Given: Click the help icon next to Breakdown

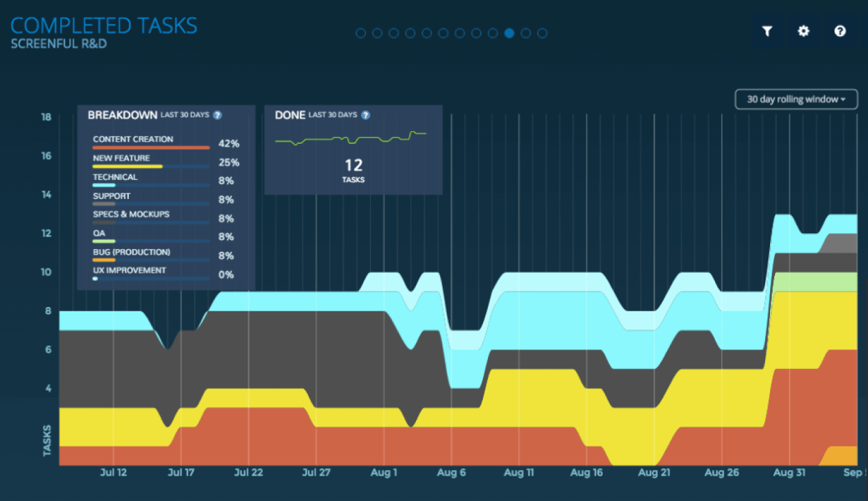Looking at the screenshot, I should pos(217,115).
